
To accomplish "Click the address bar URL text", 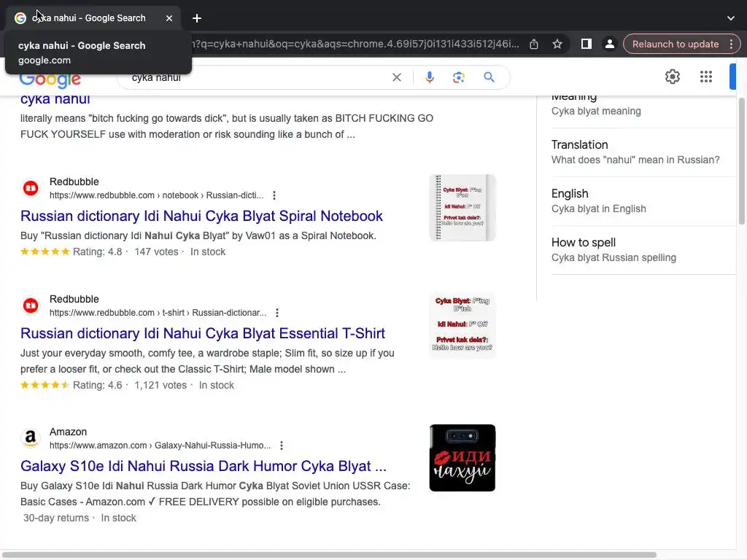I will [355, 44].
